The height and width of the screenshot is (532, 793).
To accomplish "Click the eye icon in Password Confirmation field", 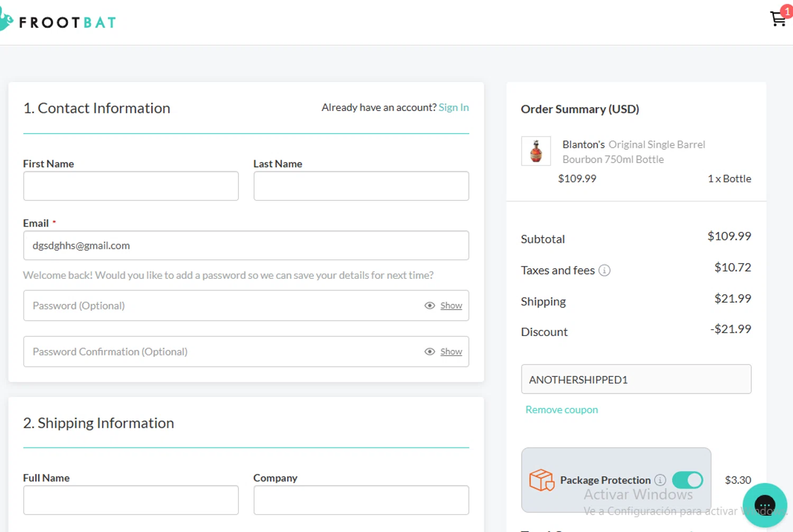I will (430, 351).
